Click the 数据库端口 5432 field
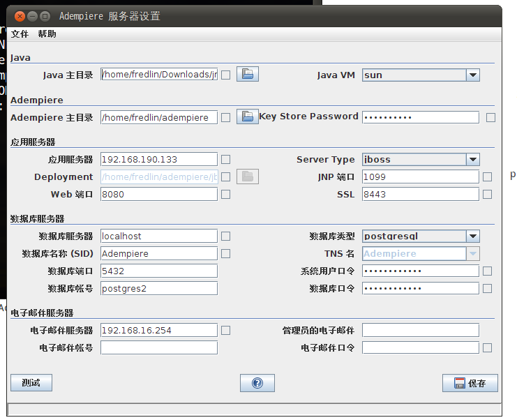Image resolution: width=517 pixels, height=420 pixels. tap(159, 271)
